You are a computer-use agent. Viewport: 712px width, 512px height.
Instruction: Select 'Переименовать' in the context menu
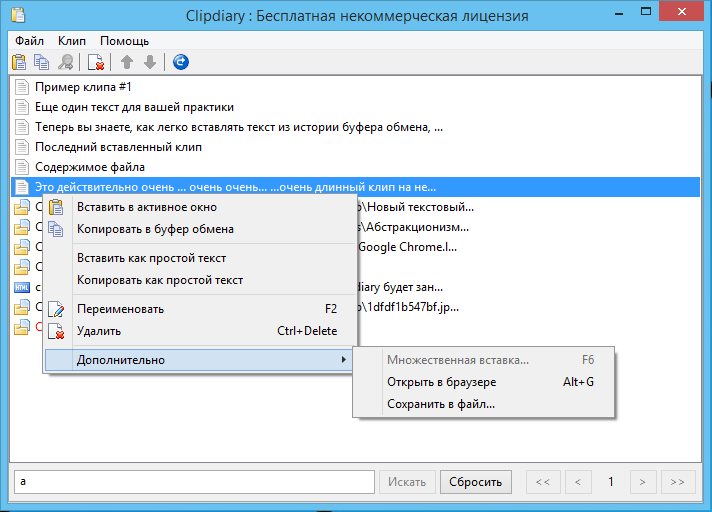click(x=199, y=309)
